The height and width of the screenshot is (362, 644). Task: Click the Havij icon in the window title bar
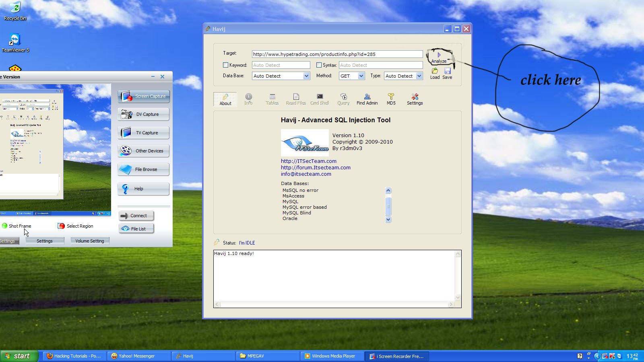coord(208,29)
